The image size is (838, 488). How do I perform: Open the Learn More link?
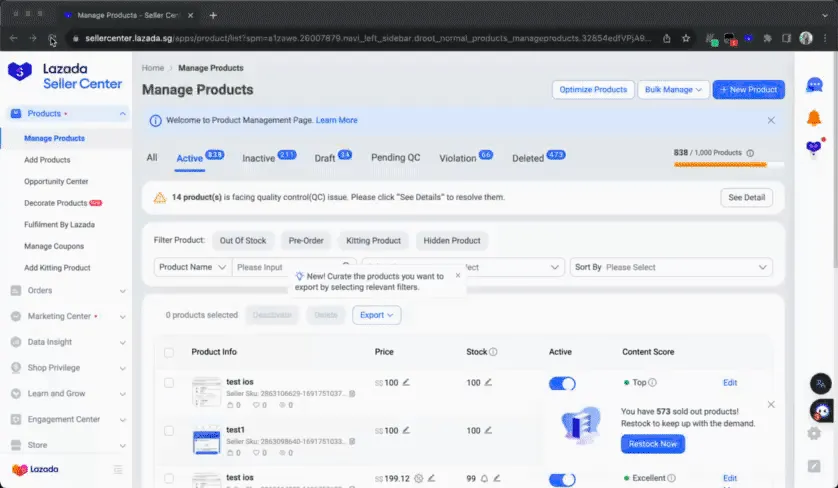[x=336, y=120]
